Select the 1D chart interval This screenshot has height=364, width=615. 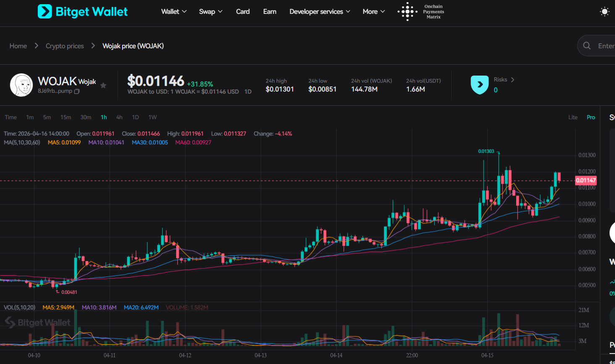point(135,117)
